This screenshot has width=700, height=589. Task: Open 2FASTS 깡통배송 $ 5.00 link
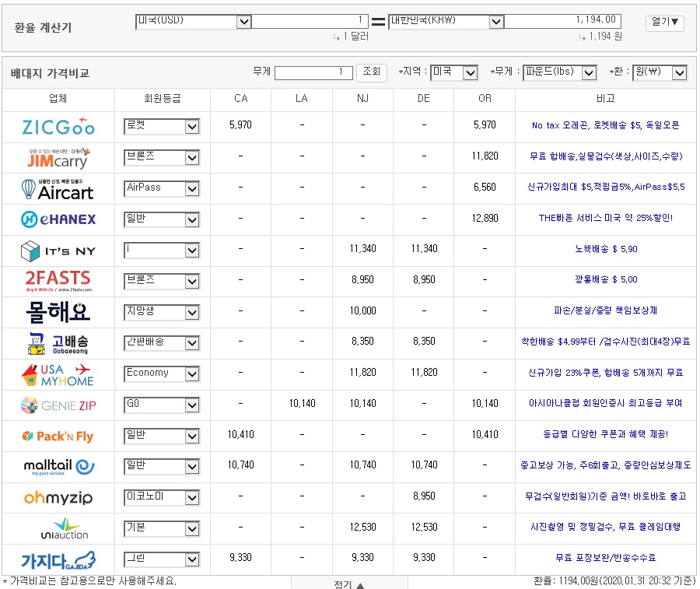(606, 279)
